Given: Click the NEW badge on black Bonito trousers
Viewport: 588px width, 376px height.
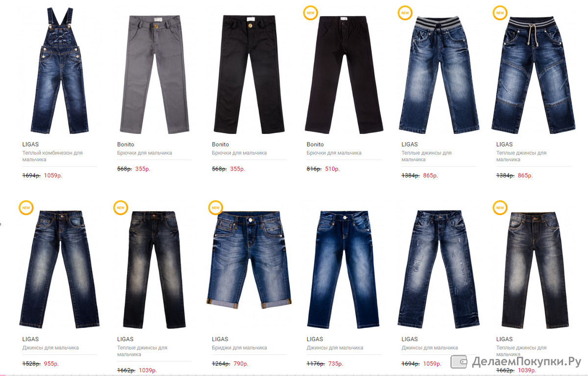Looking at the screenshot, I should 310,13.
